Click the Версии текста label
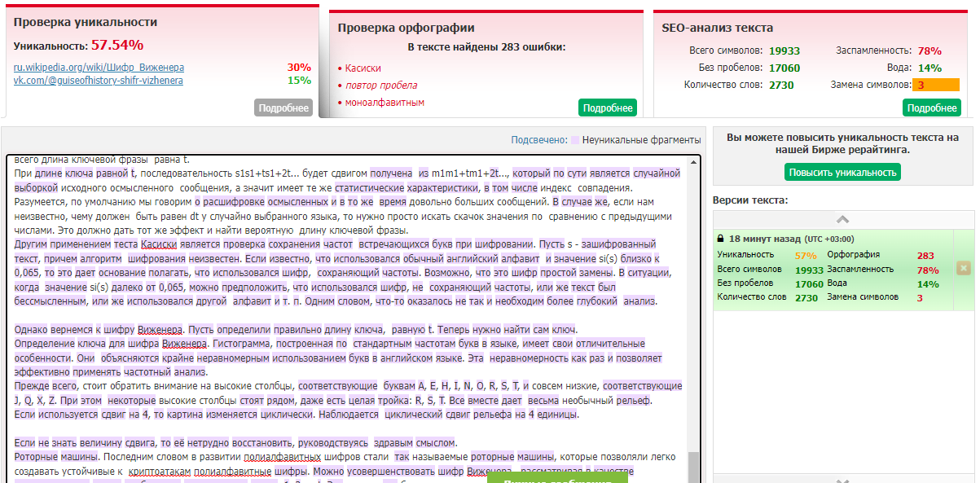The height and width of the screenshot is (483, 980). coord(750,200)
